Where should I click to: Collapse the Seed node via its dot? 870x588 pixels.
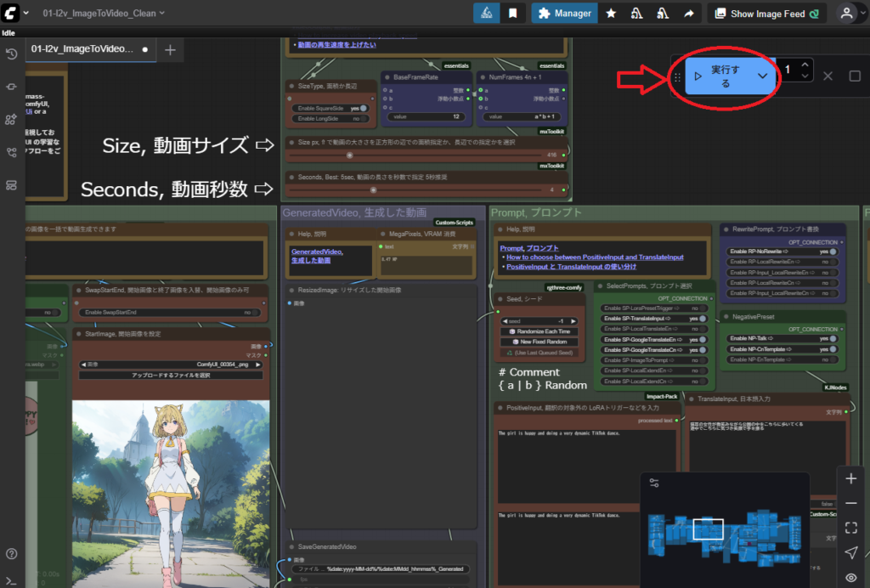[500, 299]
